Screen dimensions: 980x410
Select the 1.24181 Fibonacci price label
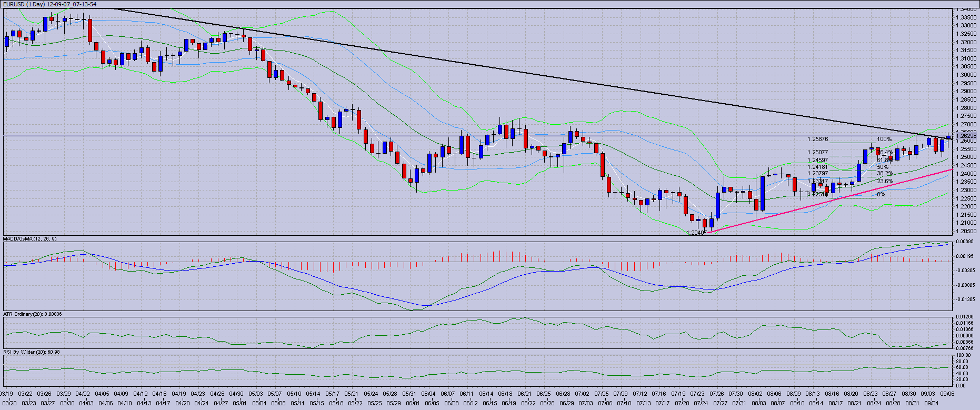pos(817,167)
